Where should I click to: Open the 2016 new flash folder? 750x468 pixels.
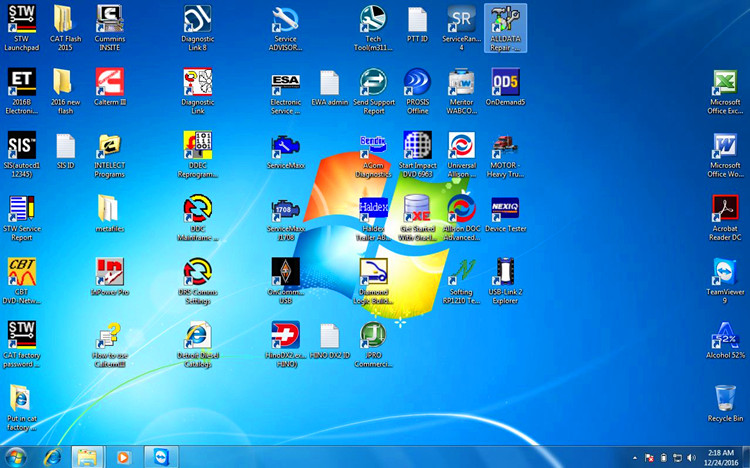pyautogui.click(x=66, y=91)
